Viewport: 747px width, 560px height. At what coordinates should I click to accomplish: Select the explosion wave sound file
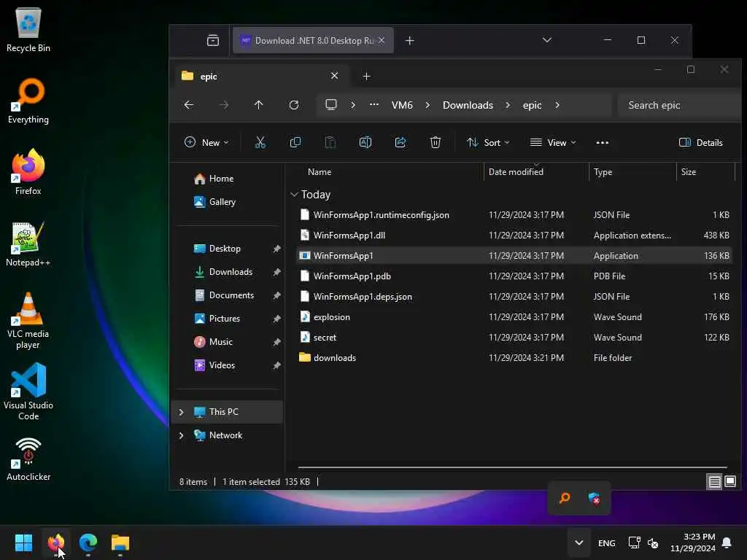[514, 316]
